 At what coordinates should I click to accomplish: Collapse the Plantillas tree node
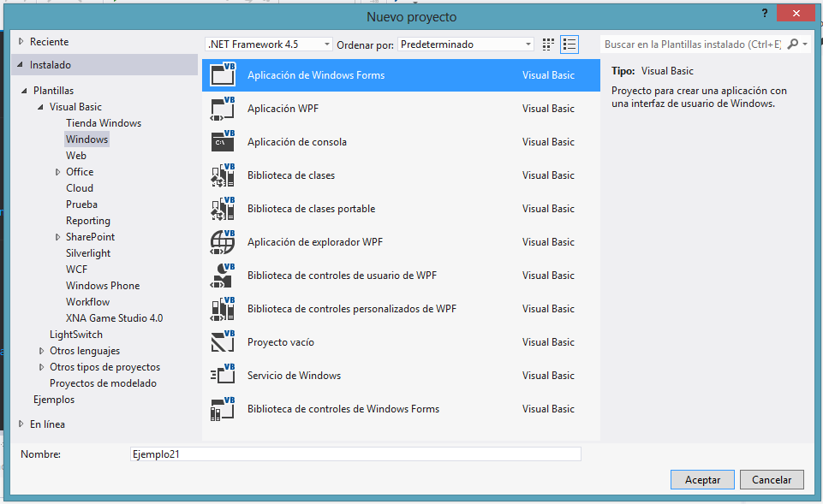(x=24, y=91)
